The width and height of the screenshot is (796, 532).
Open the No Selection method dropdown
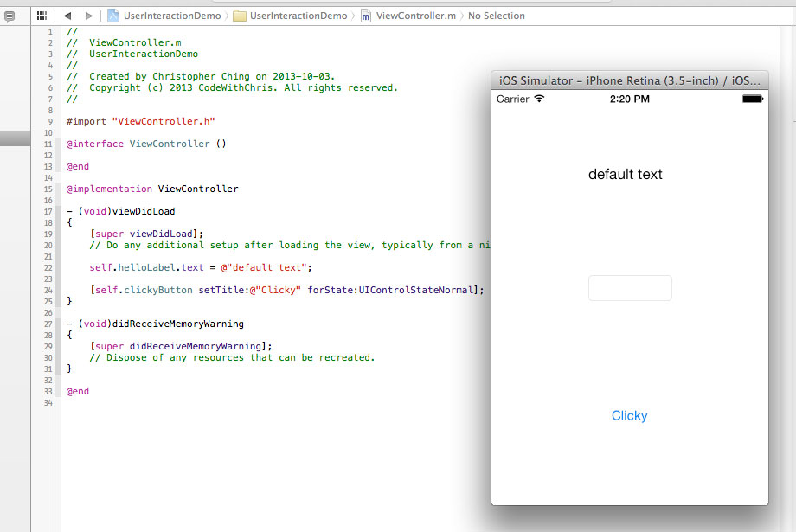496,15
